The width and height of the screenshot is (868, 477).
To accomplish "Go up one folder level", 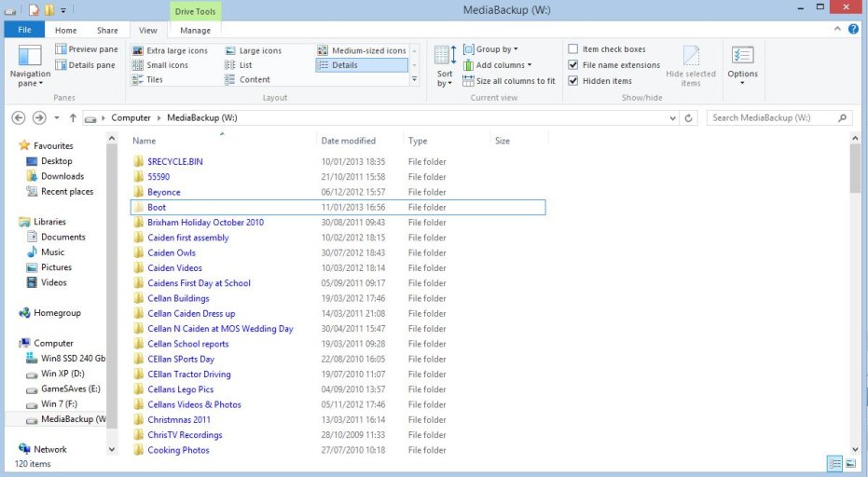I will 73,118.
